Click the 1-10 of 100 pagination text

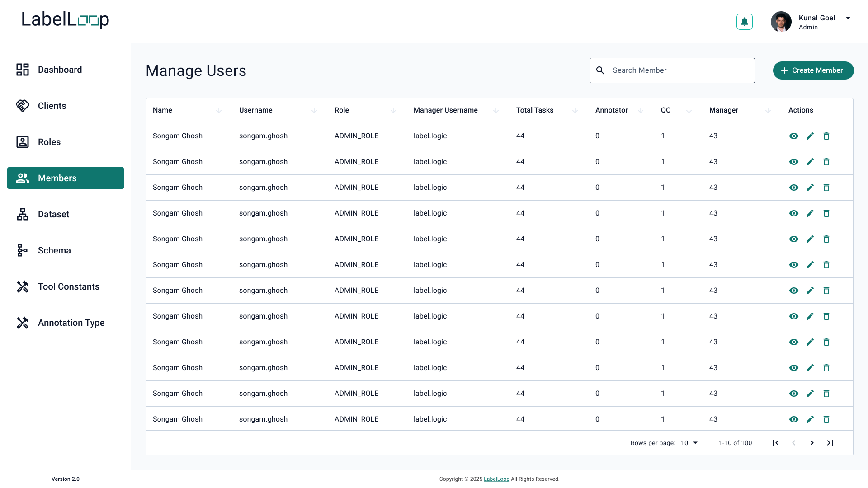point(736,443)
